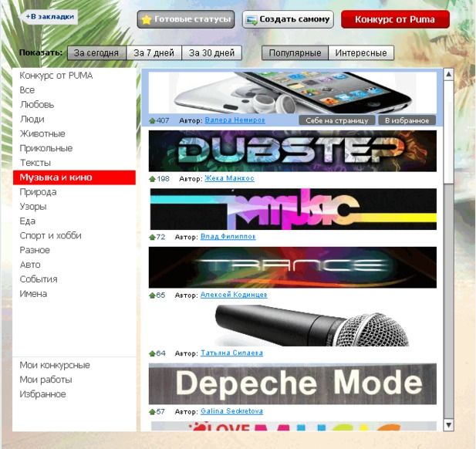Image resolution: width=476 pixels, height=449 pixels.
Task: Select Прикольные category
Action: [74, 148]
